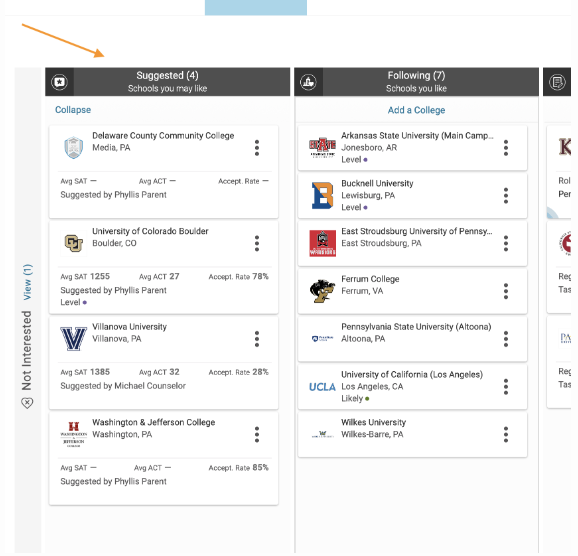Open Villanova University title
This screenshot has height=556, width=578.
[129, 327]
